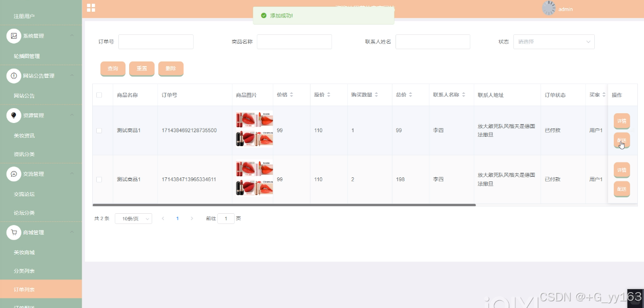The height and width of the screenshot is (308, 644).
Task: Focus the 联系人姓名 input field
Action: tap(432, 42)
